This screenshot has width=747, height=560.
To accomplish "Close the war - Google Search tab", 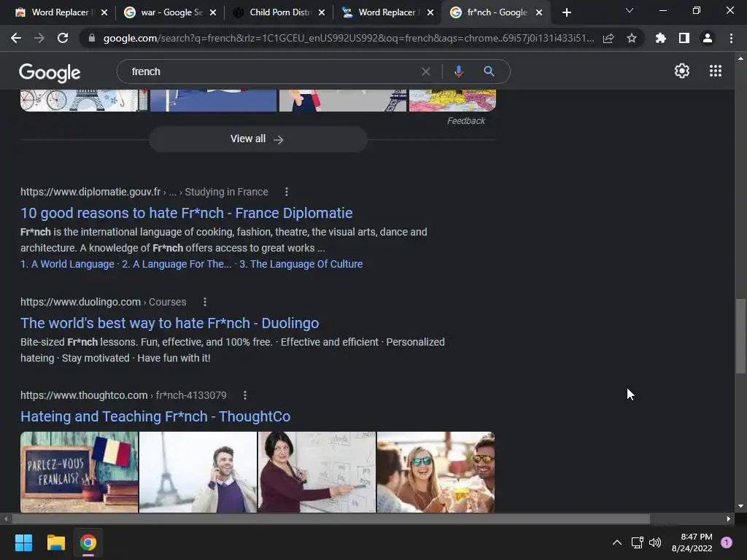I will pyautogui.click(x=213, y=12).
